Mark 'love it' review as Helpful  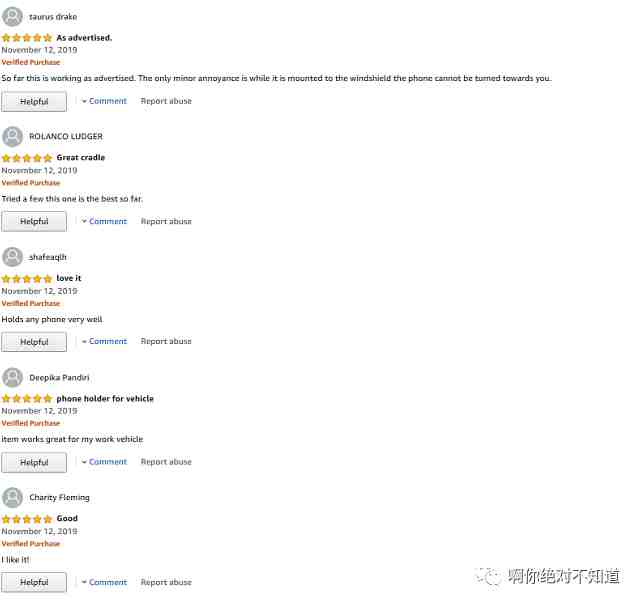click(34, 342)
